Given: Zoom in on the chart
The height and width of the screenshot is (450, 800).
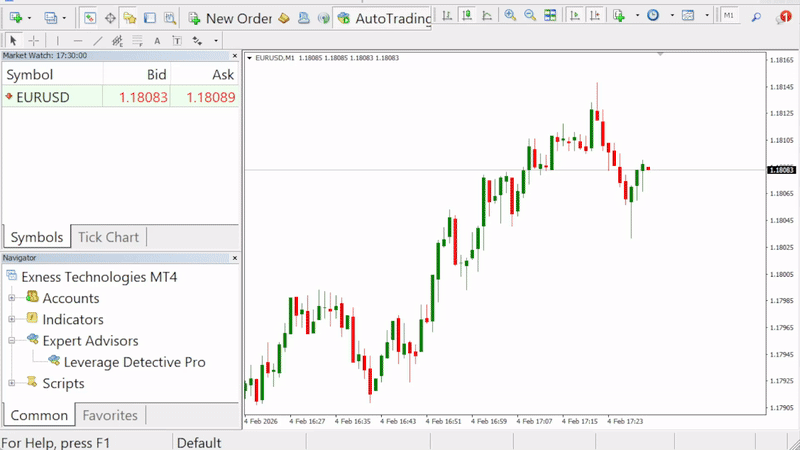Looking at the screenshot, I should (x=510, y=15).
